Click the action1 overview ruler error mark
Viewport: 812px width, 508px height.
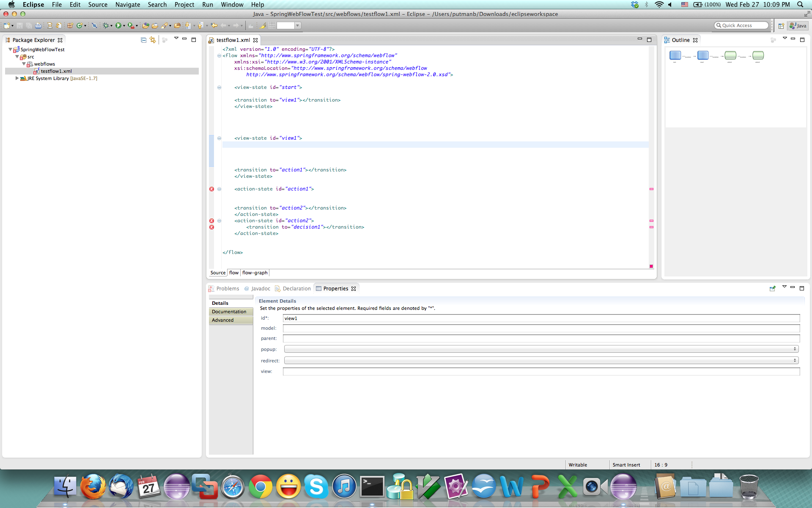pyautogui.click(x=651, y=189)
